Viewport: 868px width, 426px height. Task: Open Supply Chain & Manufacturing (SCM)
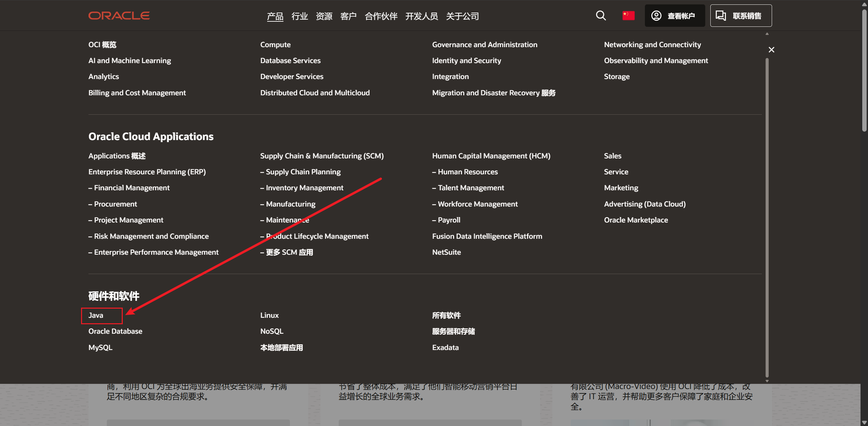tap(322, 156)
